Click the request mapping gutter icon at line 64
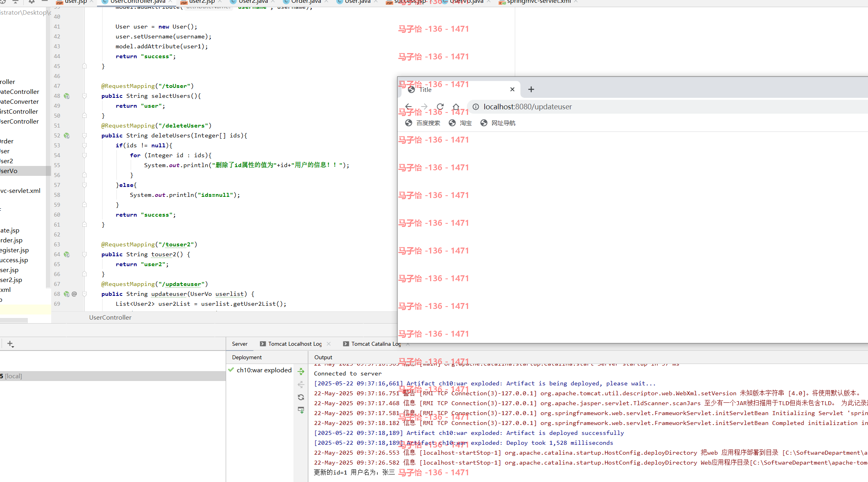The width and height of the screenshot is (868, 482). point(67,254)
